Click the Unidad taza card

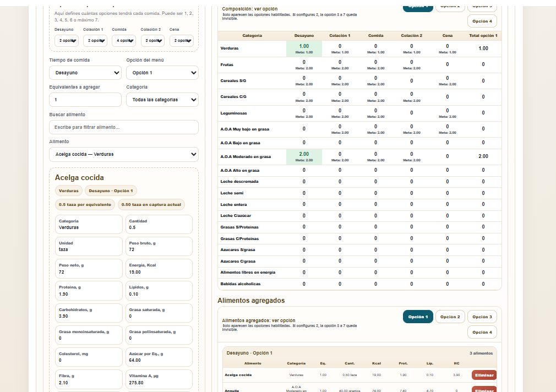point(89,246)
